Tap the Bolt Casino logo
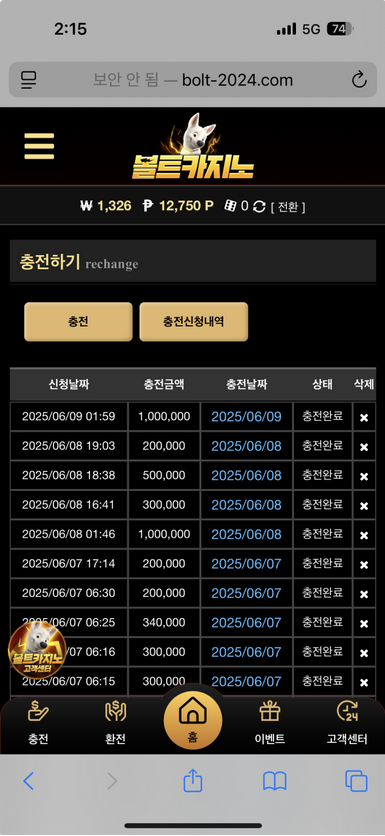This screenshot has width=385, height=836. click(192, 146)
